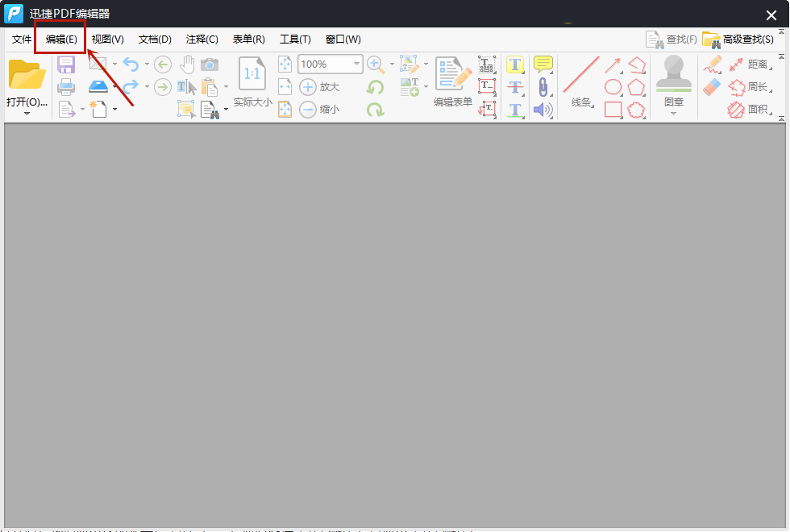Expand the arrow below the Open button
Viewport: 790px width, 532px height.
coord(27,114)
